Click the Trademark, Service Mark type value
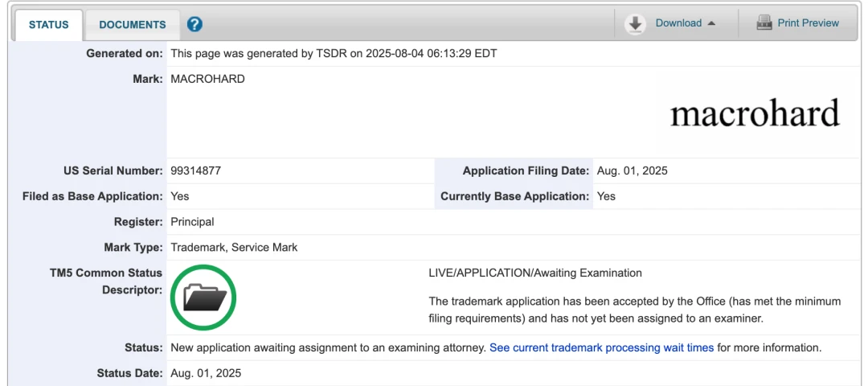The height and width of the screenshot is (386, 868). (234, 247)
